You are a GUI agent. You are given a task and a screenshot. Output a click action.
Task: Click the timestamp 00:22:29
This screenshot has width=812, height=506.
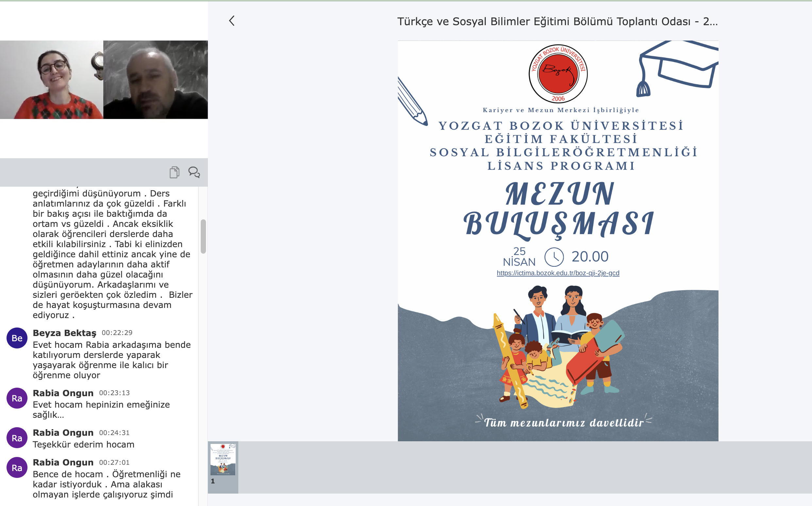[x=117, y=333]
